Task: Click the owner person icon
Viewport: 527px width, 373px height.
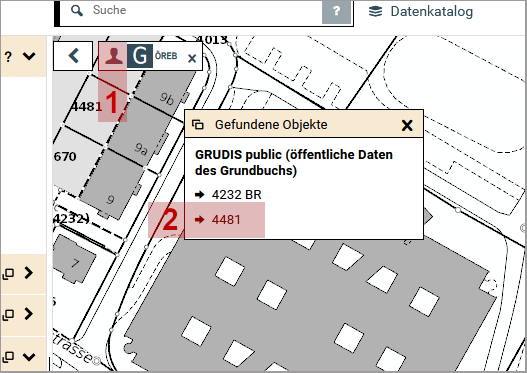Action: coord(114,56)
